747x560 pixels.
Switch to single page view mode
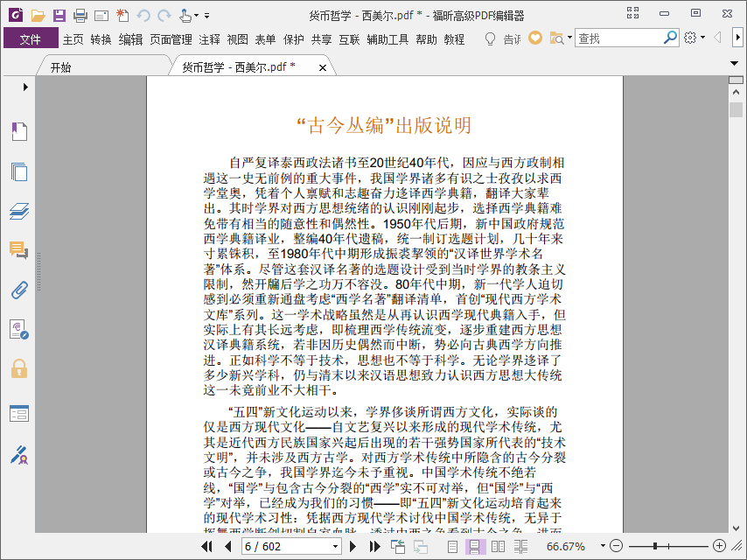(x=452, y=547)
